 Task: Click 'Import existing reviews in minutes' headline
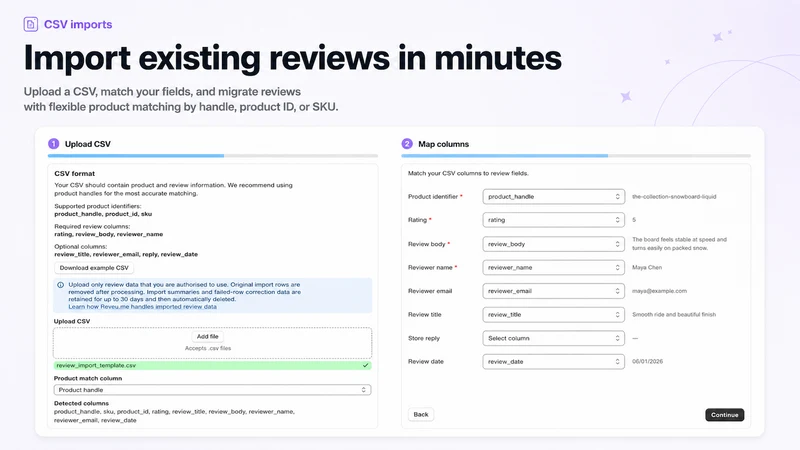pyautogui.click(x=293, y=58)
